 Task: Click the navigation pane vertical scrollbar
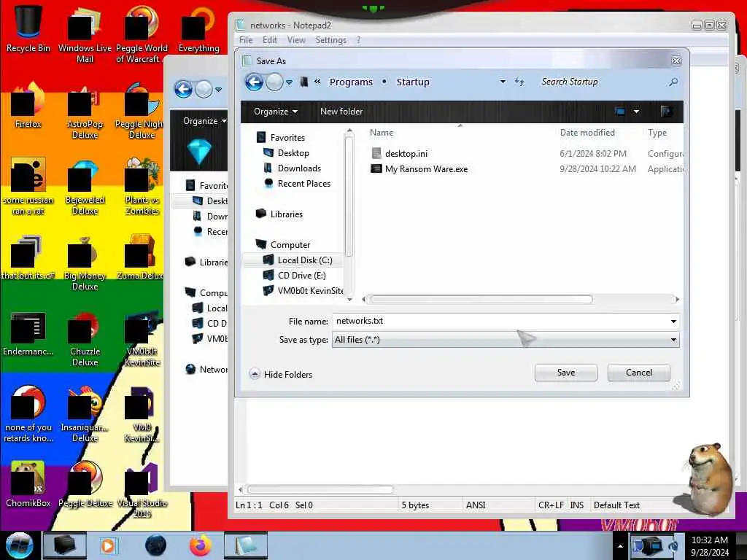pos(349,198)
